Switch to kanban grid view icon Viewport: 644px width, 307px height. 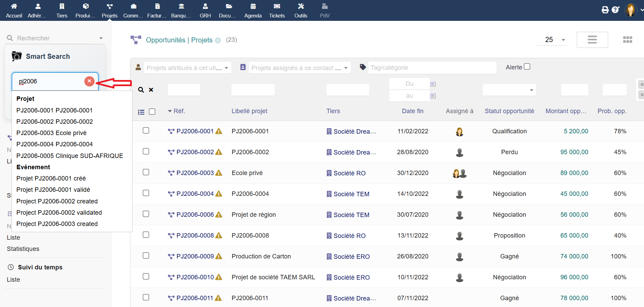point(627,40)
